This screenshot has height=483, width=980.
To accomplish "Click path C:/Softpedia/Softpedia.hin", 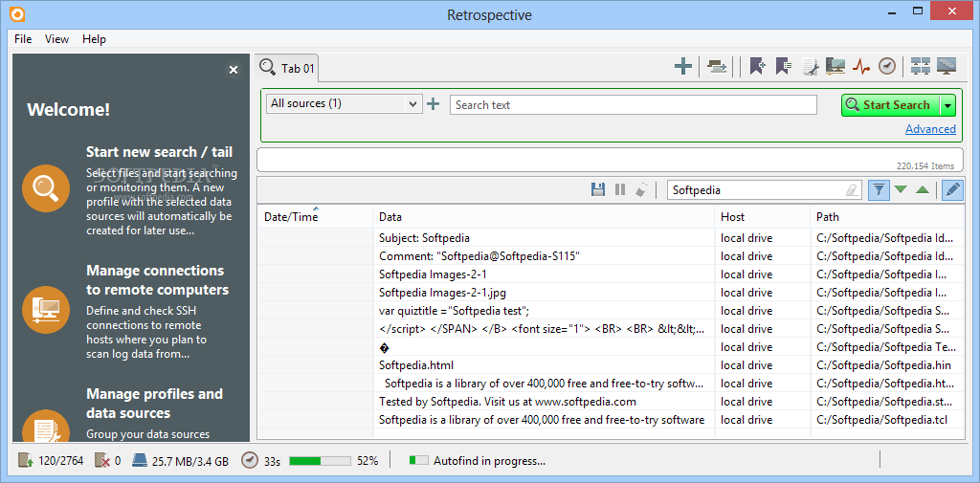I will click(883, 365).
